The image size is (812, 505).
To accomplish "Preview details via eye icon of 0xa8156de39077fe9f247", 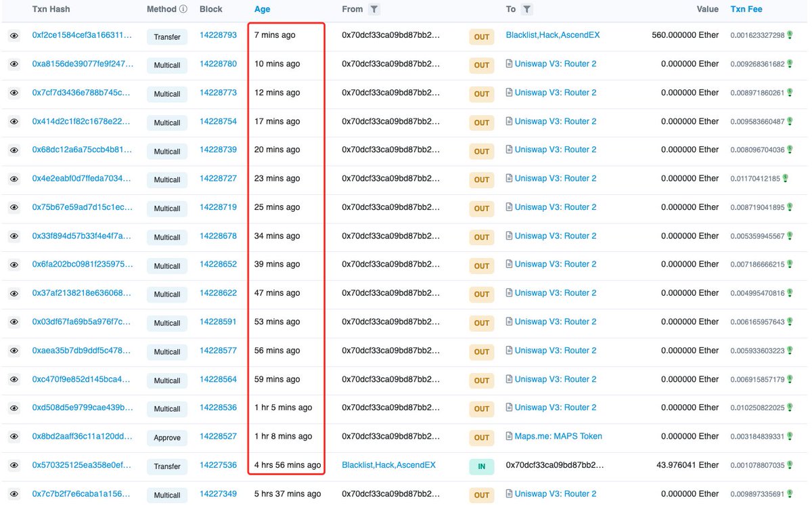I will (x=14, y=64).
